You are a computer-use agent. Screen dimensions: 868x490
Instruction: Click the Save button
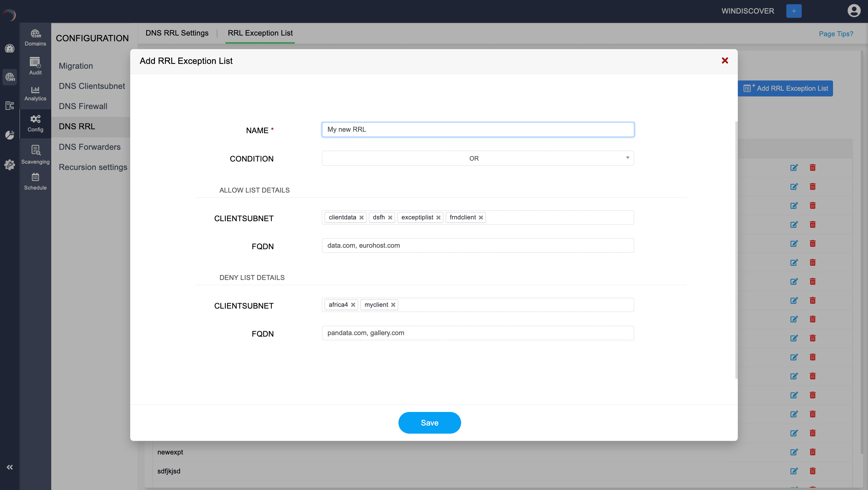click(x=429, y=422)
